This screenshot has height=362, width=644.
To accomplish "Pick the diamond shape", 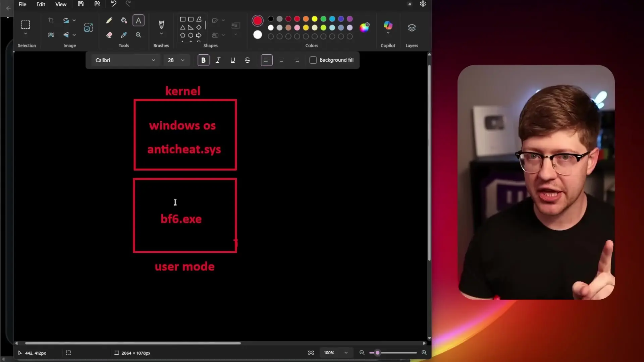I will [x=199, y=27].
